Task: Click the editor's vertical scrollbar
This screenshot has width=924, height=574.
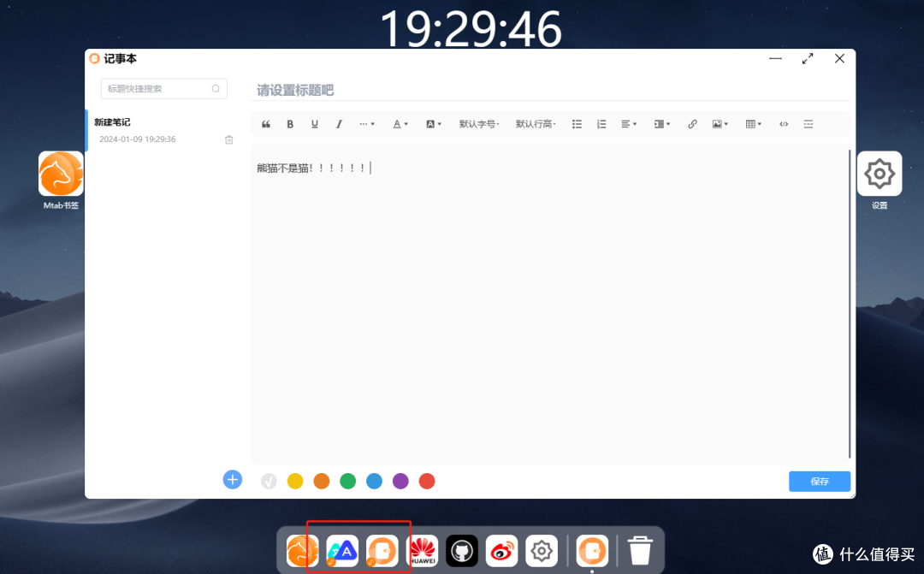Action: pyautogui.click(x=850, y=304)
